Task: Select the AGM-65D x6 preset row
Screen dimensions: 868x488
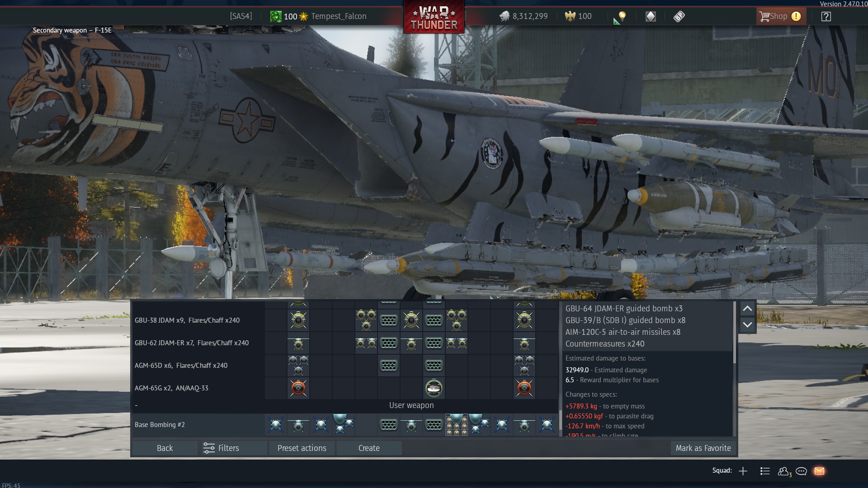Action: point(181,366)
